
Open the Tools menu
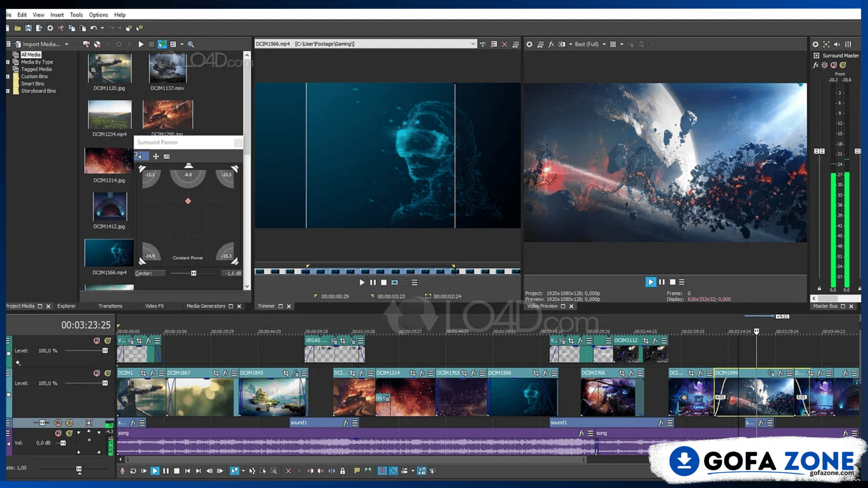tap(76, 14)
